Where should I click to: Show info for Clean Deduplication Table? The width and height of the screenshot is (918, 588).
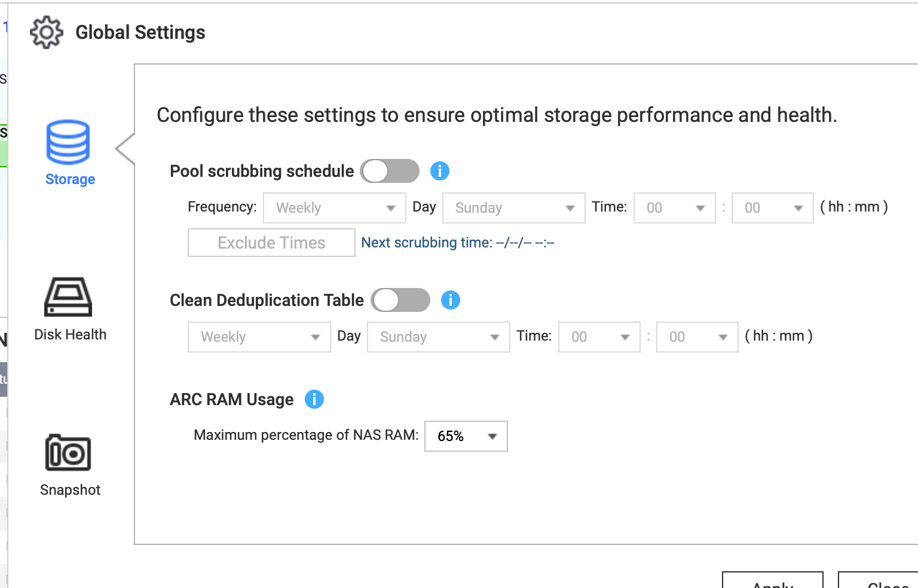[x=451, y=300]
